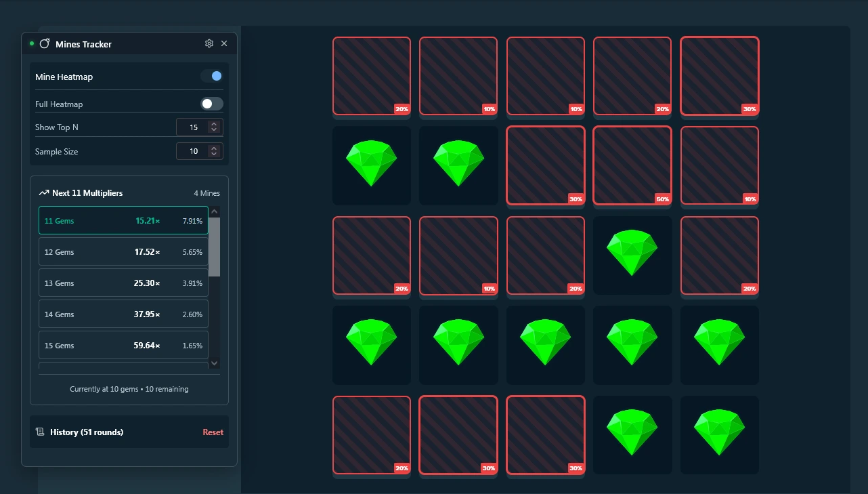Click the bomb icon in Mines Tracker header
The height and width of the screenshot is (494, 868).
pos(45,43)
